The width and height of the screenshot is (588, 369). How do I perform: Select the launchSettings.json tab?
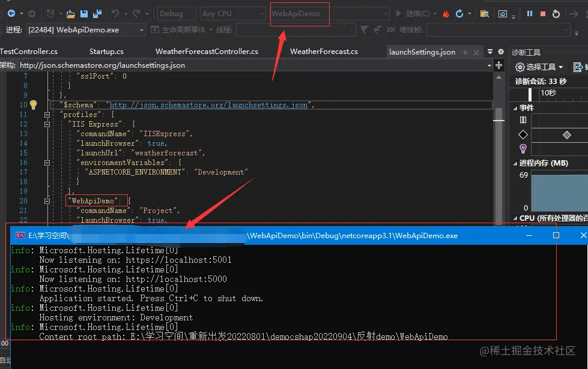click(422, 52)
